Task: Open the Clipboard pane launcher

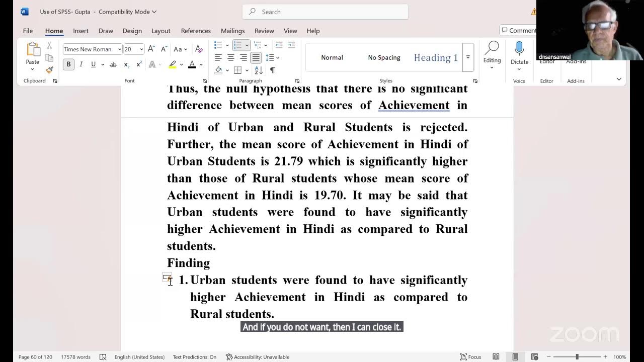Action: 55,81
